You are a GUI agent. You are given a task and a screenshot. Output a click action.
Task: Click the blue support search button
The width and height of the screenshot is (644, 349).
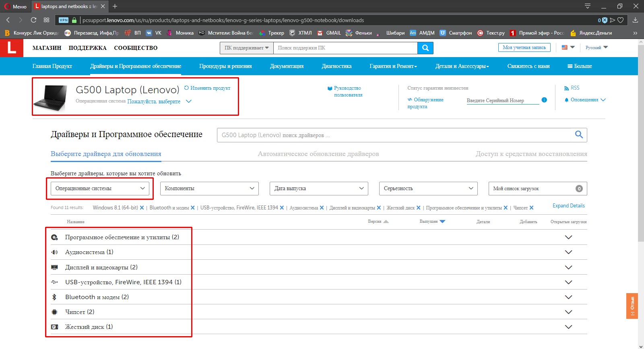tap(425, 48)
